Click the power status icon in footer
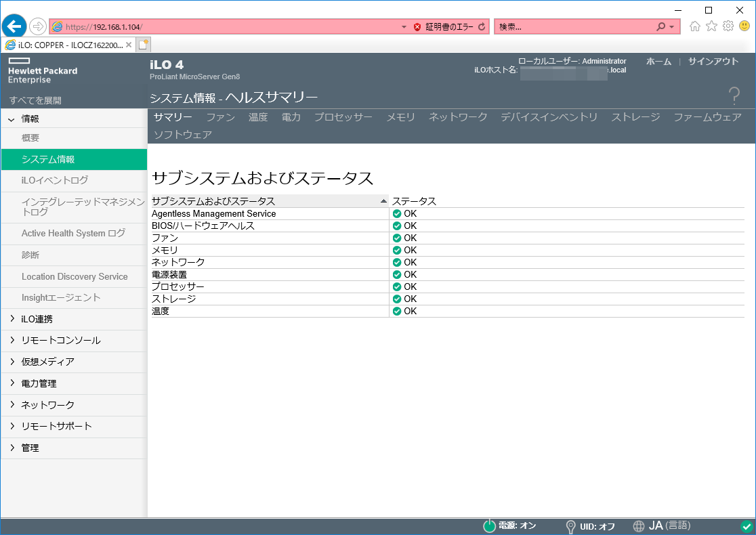The width and height of the screenshot is (756, 535). 489,526
